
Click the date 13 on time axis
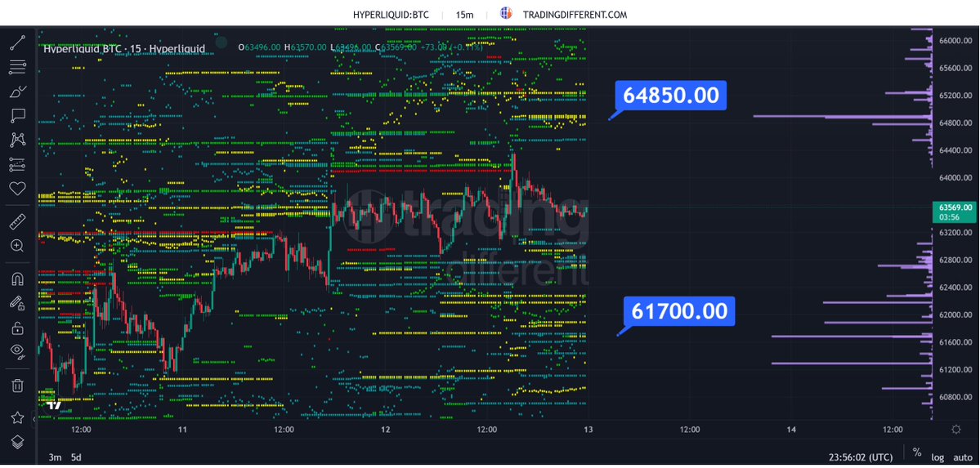click(x=588, y=430)
